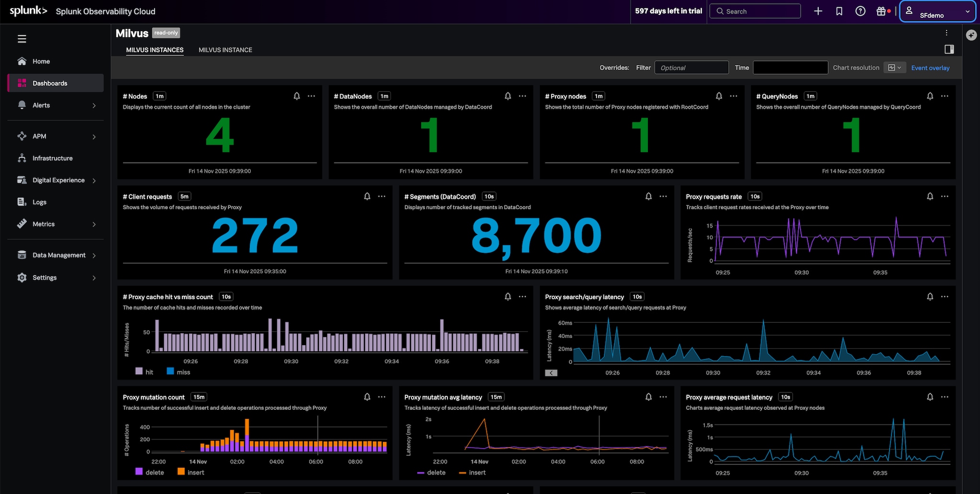
Task: Click the left arrow on latency chart
Action: pyautogui.click(x=551, y=373)
